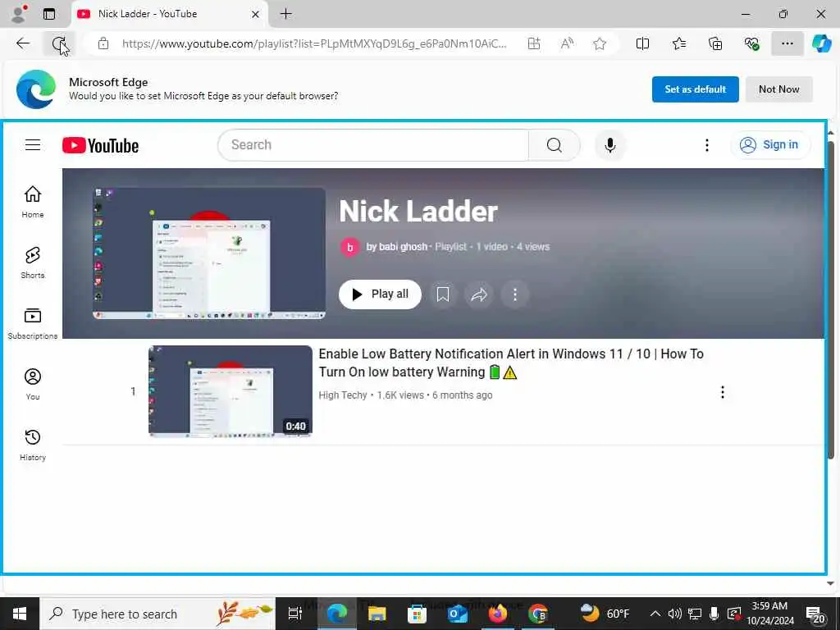Refresh the page
Viewport: 840px width, 630px height.
[x=59, y=43]
